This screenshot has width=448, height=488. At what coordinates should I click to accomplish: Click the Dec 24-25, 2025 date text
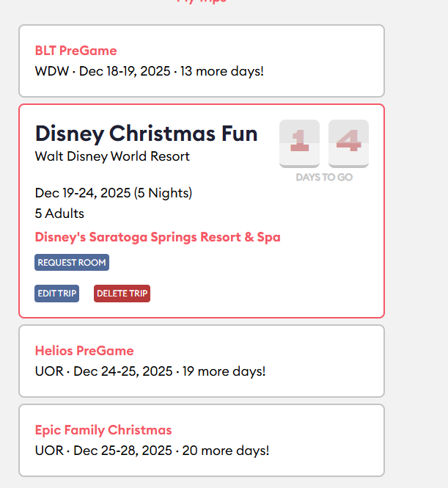point(123,371)
